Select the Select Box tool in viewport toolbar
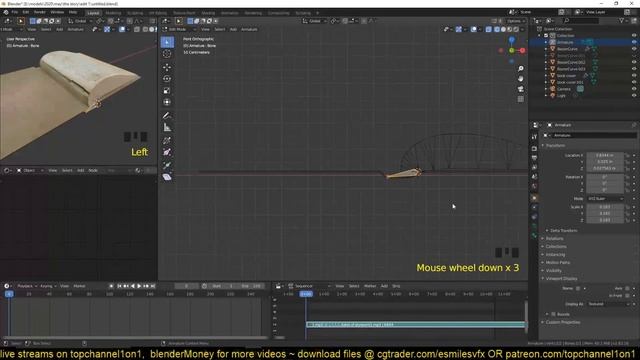640x360 pixels. pos(167,42)
